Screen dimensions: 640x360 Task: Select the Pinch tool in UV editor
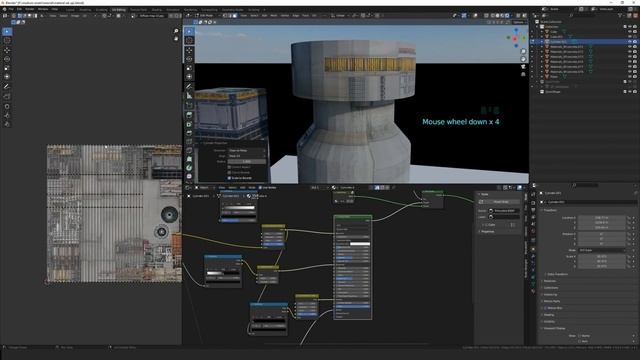(x=7, y=124)
